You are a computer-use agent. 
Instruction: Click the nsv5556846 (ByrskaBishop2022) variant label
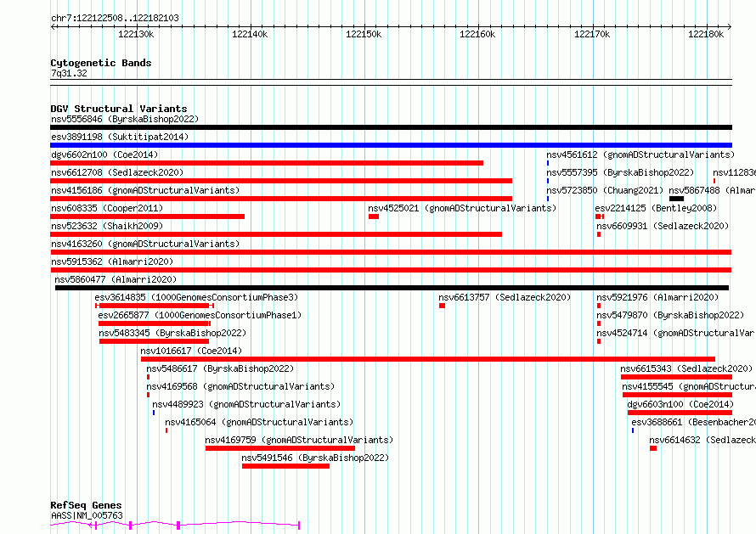point(125,119)
